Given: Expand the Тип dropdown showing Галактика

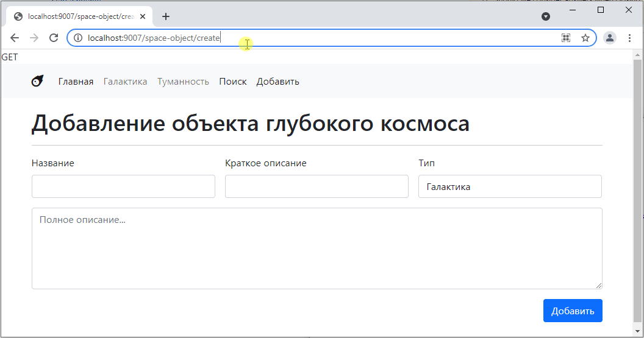Looking at the screenshot, I should click(509, 187).
